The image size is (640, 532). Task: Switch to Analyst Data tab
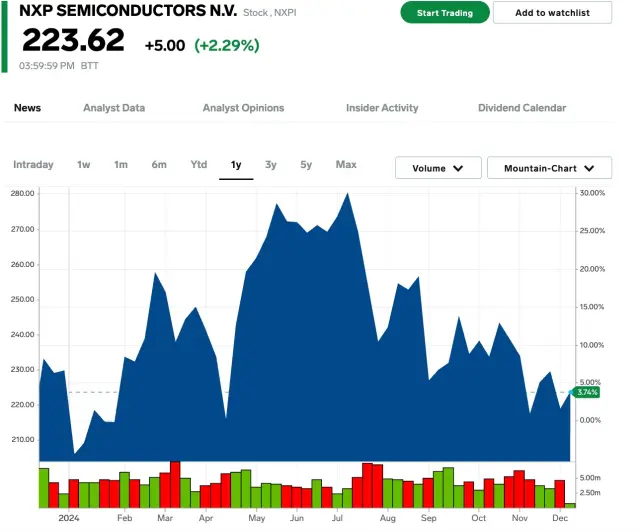coord(114,108)
